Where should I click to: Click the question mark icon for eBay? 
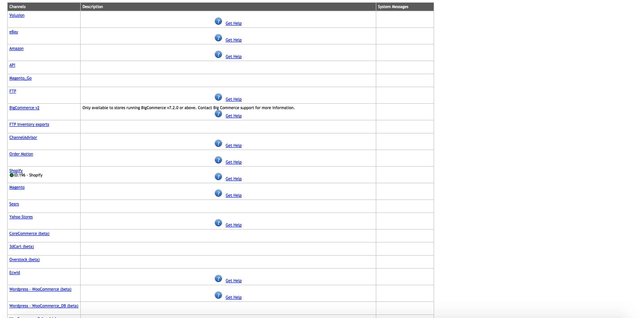pos(218,38)
